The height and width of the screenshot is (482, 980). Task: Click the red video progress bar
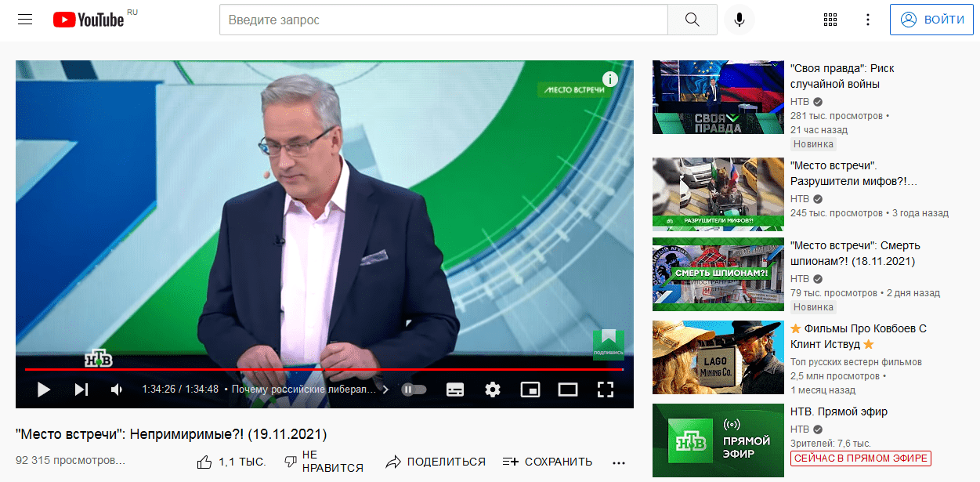[x=324, y=369]
